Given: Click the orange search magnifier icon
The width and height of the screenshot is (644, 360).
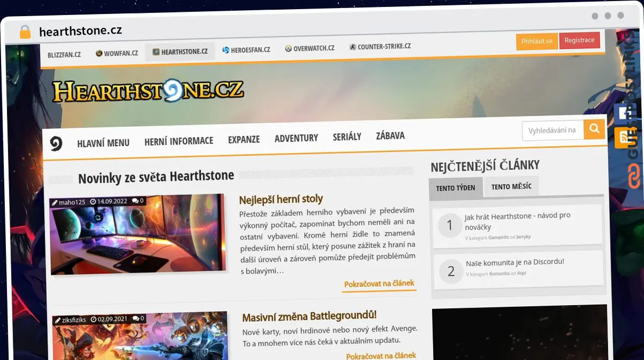Looking at the screenshot, I should 594,129.
